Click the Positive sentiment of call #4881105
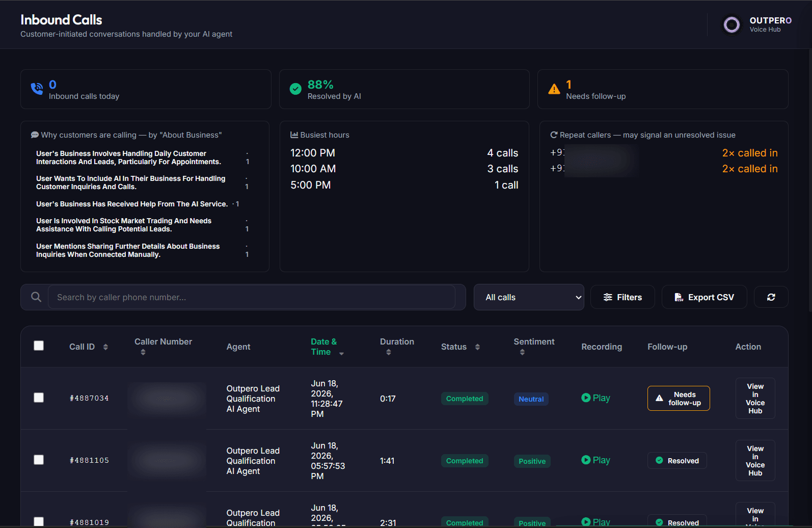Image resolution: width=812 pixels, height=528 pixels. 532,461
